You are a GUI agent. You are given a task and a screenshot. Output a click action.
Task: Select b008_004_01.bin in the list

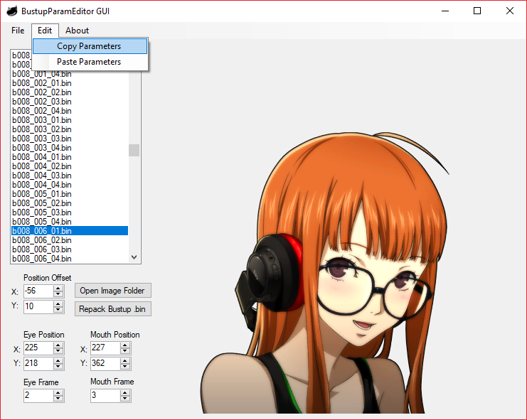click(70, 157)
